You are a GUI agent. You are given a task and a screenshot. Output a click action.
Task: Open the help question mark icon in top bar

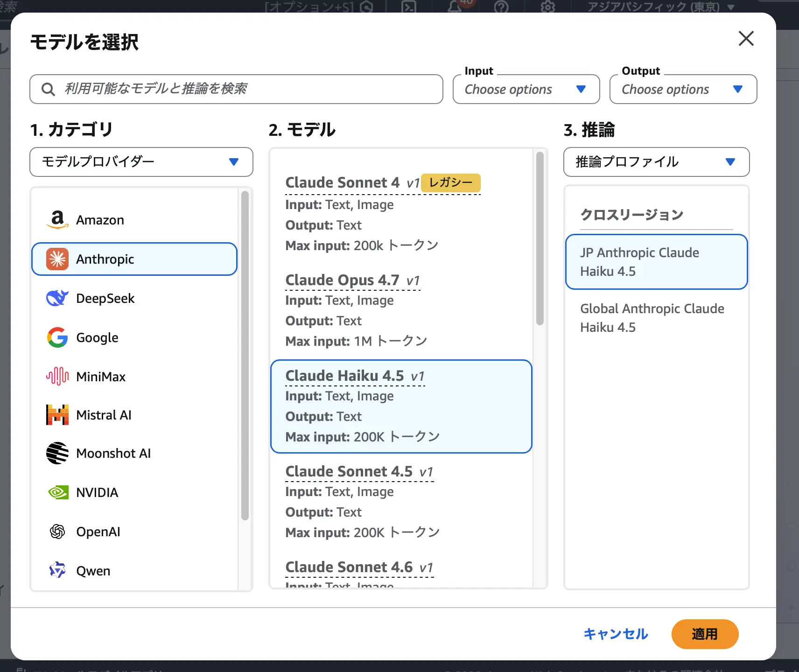[501, 7]
